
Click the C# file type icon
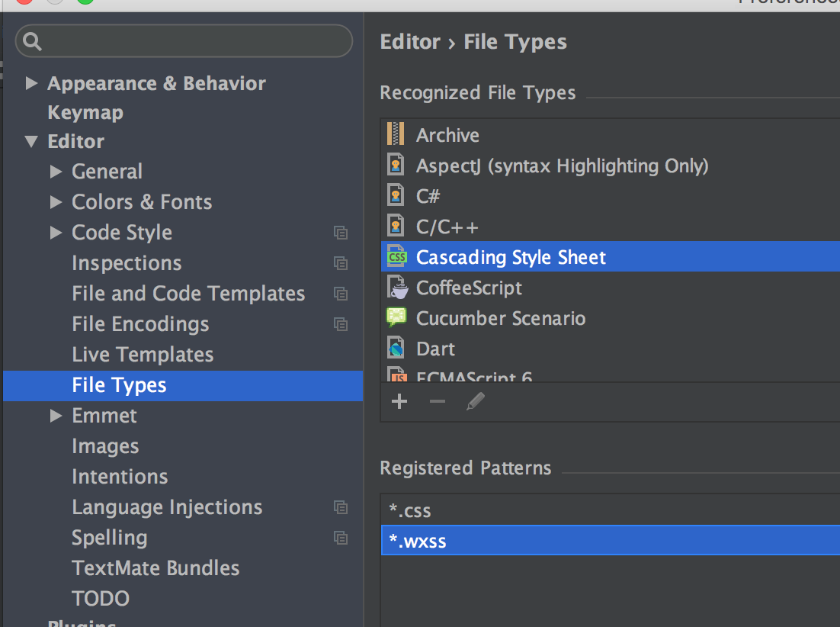pos(396,196)
